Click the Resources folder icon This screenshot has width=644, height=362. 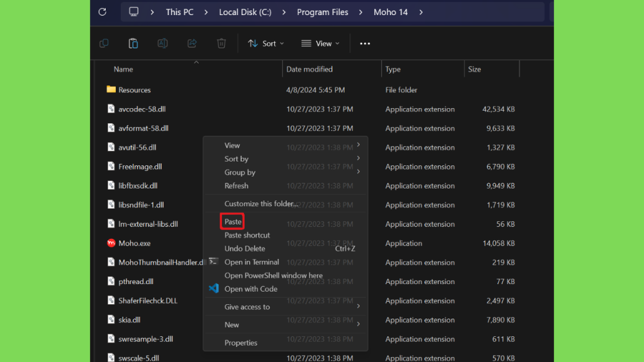111,89
